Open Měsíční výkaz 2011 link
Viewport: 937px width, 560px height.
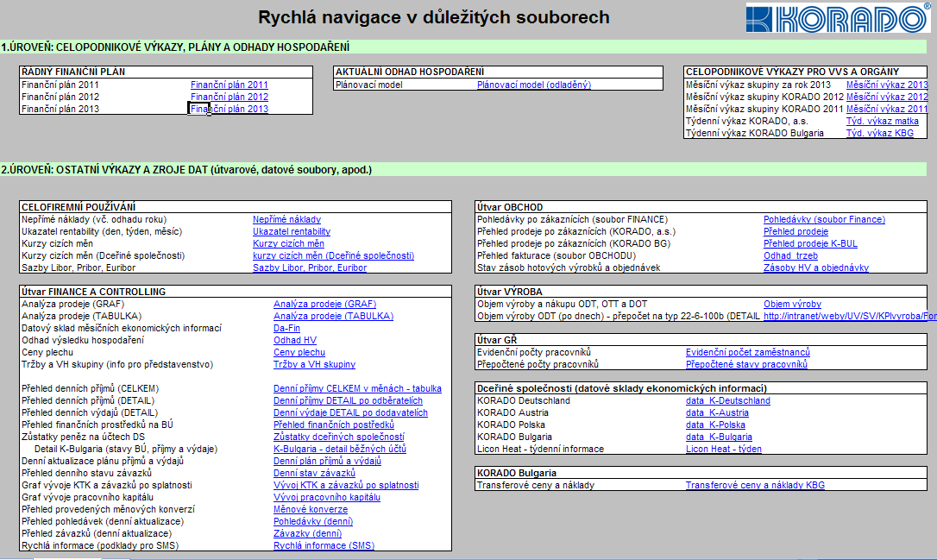click(x=887, y=109)
